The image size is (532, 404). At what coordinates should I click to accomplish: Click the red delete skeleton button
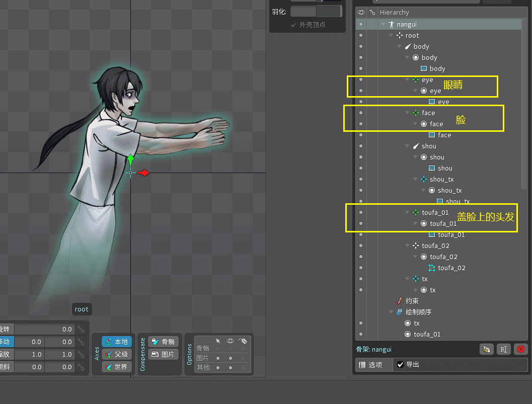coord(521,349)
